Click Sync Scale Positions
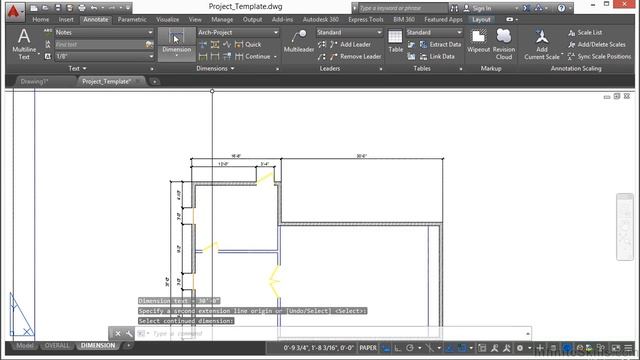This screenshot has width=640, height=360. [x=599, y=56]
